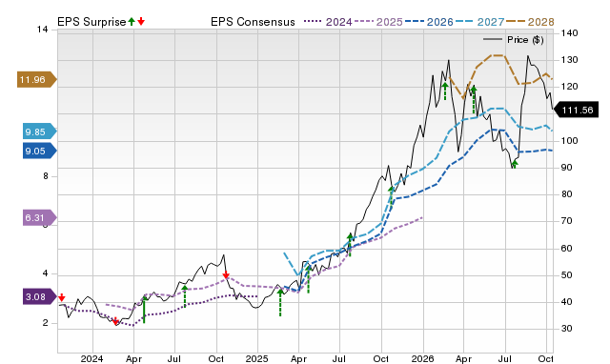Click the Apr label between 2024 and 2025

pos(133,358)
